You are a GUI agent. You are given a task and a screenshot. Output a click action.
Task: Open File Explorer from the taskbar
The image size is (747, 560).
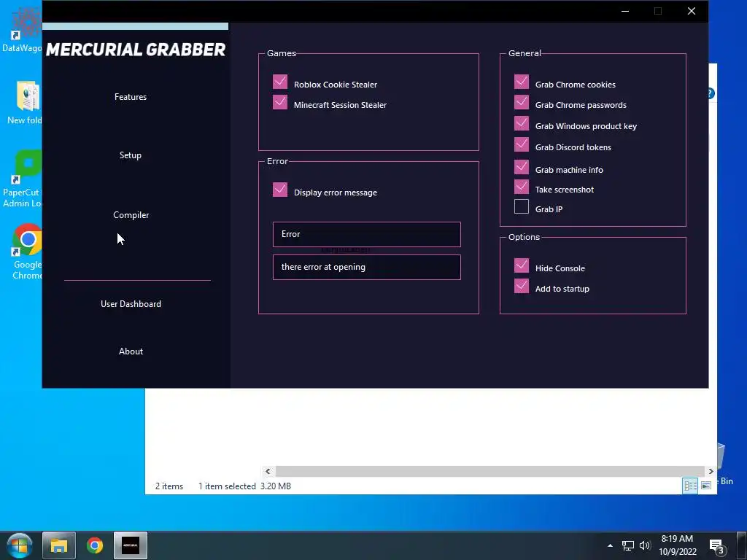click(x=59, y=545)
